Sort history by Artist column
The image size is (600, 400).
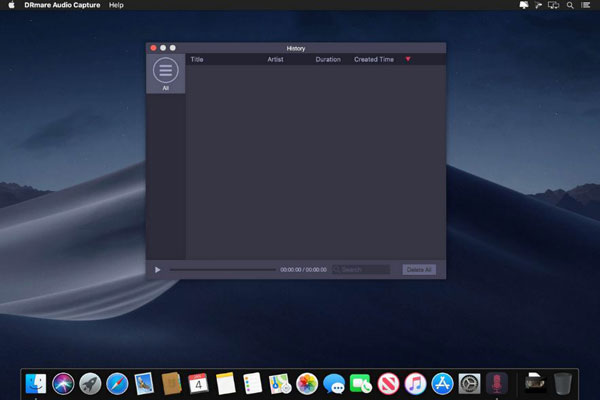click(x=276, y=60)
